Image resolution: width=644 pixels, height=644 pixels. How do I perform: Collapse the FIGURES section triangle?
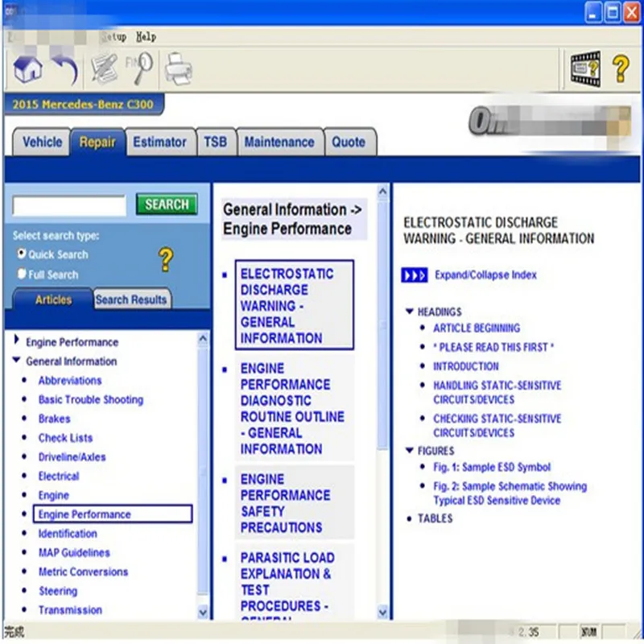(x=409, y=450)
